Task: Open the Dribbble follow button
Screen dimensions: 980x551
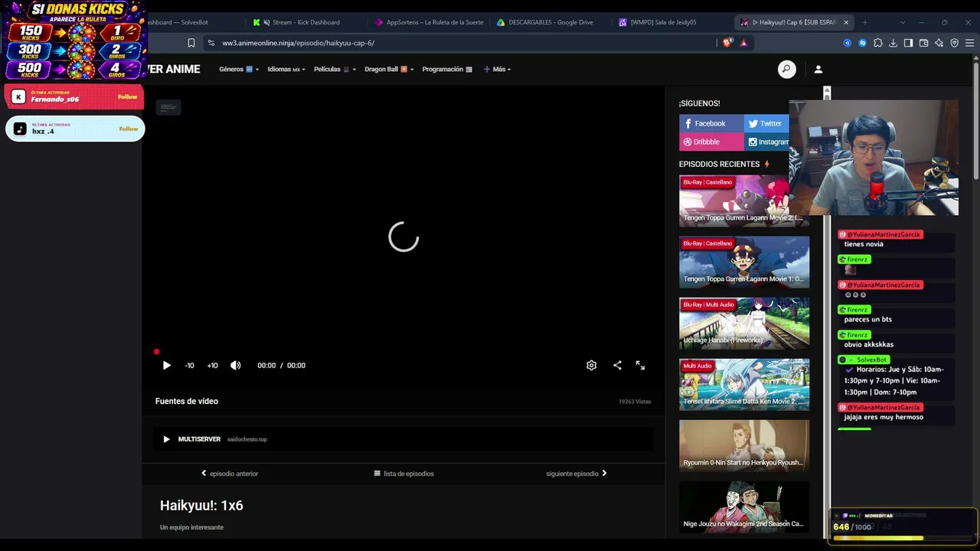Action: pyautogui.click(x=711, y=142)
